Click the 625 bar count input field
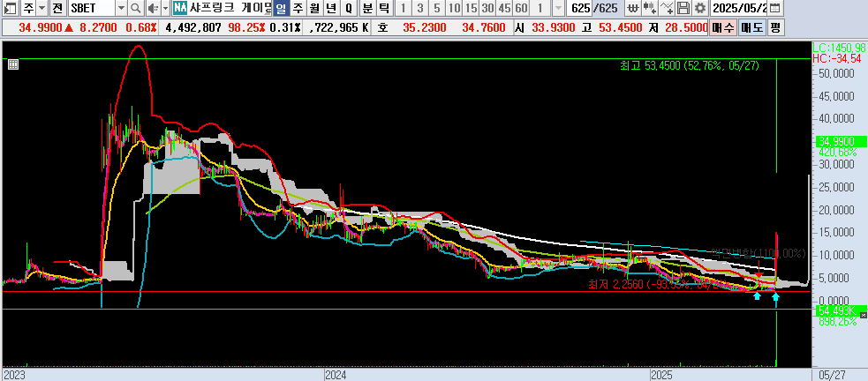The width and height of the screenshot is (868, 381). [580, 8]
